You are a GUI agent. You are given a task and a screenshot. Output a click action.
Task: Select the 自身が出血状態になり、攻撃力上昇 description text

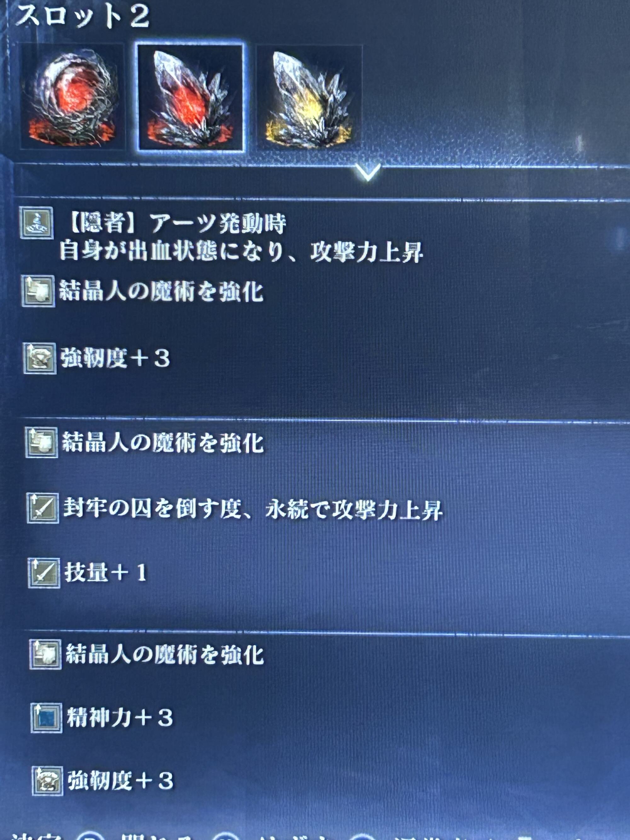pyautogui.click(x=241, y=252)
